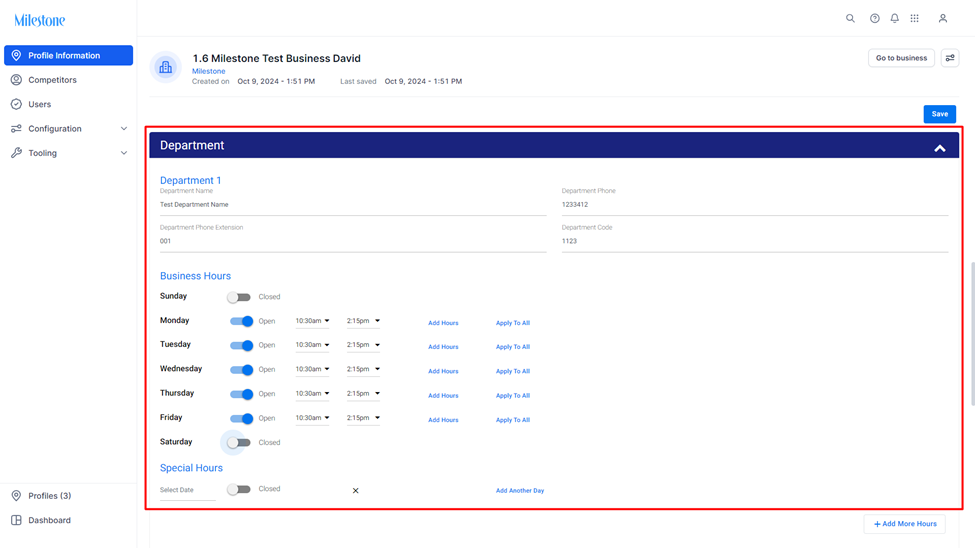Open Friday closing time dropdown
The image size is (975, 548).
(x=363, y=418)
